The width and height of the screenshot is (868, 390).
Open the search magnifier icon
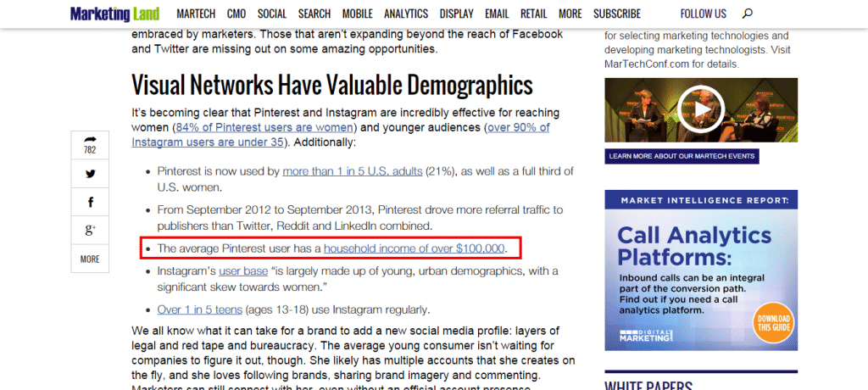pos(748,14)
